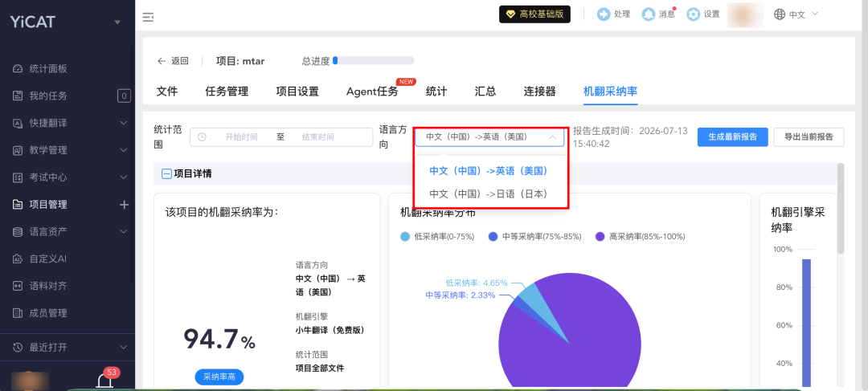Open the 中文 interface language dropdown
Viewport: 868px width, 391px height.
point(804,14)
